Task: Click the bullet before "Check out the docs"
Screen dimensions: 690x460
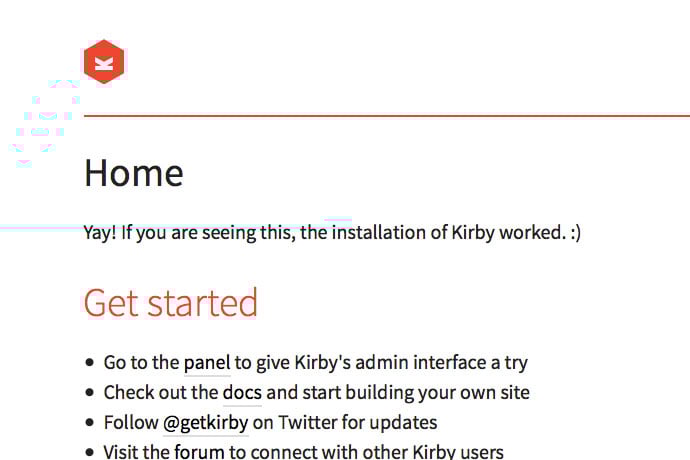Action: [90, 393]
